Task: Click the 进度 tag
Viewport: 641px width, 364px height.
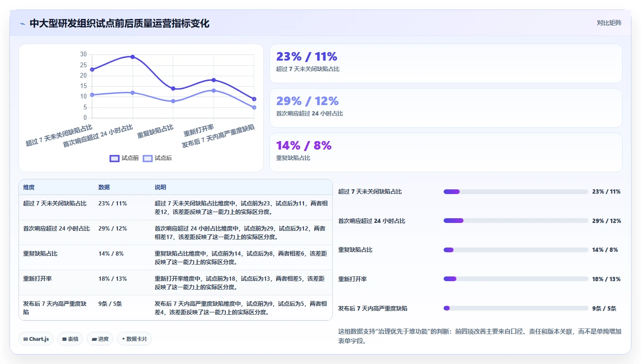Action: pos(100,339)
